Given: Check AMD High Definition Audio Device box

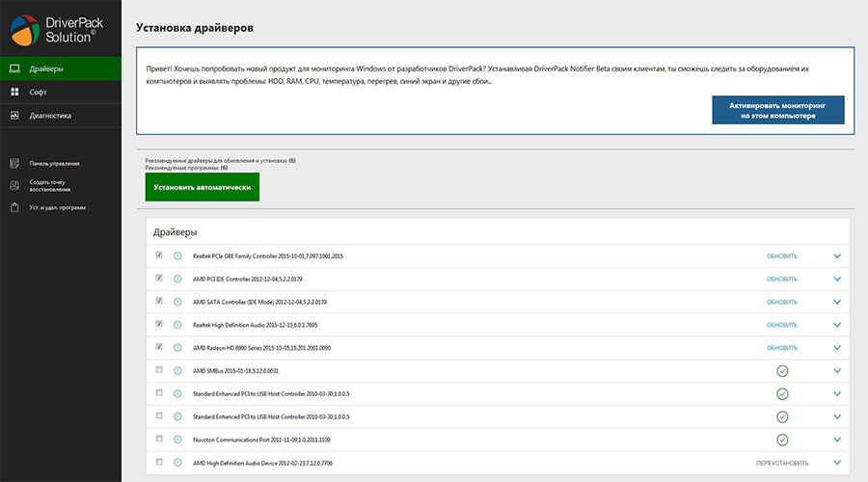Looking at the screenshot, I should (x=159, y=462).
